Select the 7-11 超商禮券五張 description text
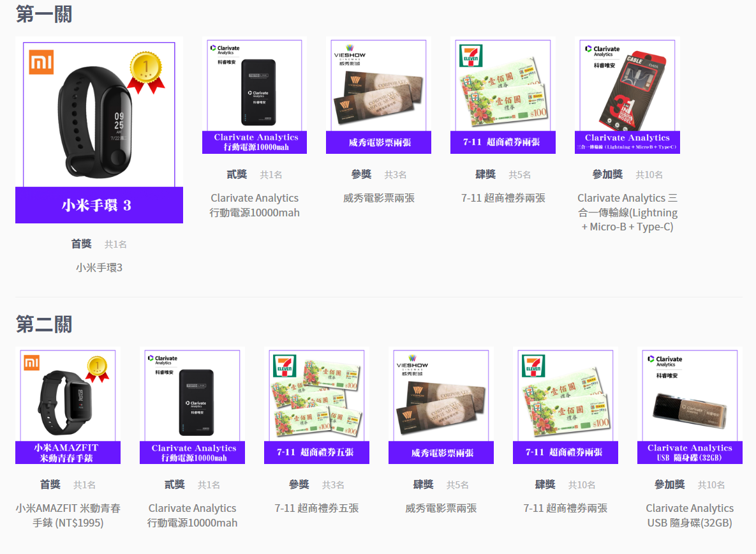This screenshot has height=554, width=756. click(317, 508)
